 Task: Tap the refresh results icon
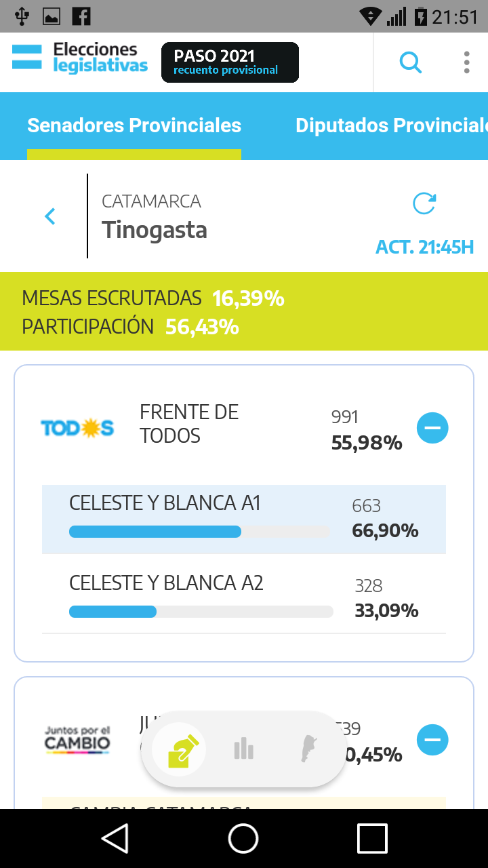424,203
